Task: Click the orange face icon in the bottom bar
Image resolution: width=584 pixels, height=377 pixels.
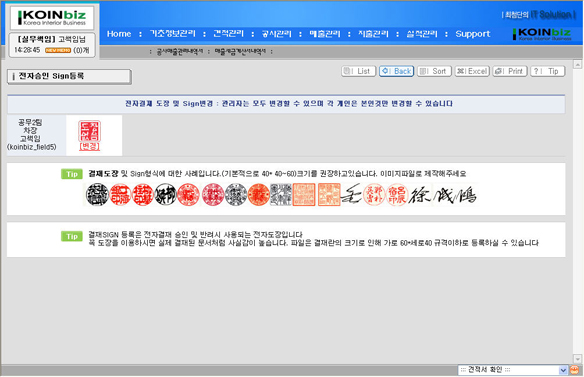Action: 575,370
